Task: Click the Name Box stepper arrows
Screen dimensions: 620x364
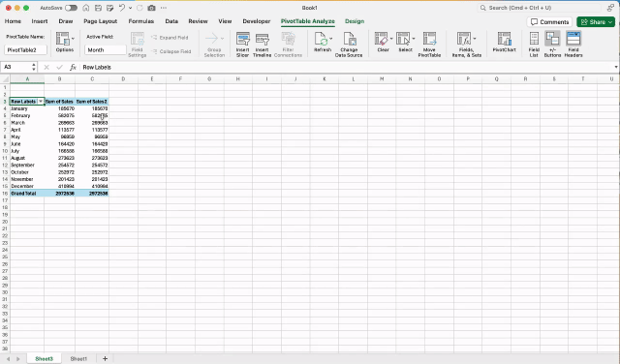Action: [34, 67]
